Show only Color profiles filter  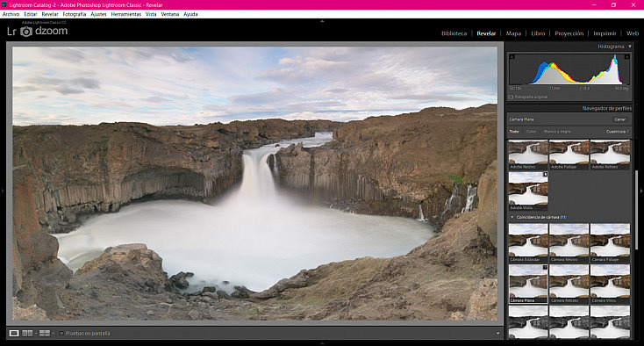[531, 132]
